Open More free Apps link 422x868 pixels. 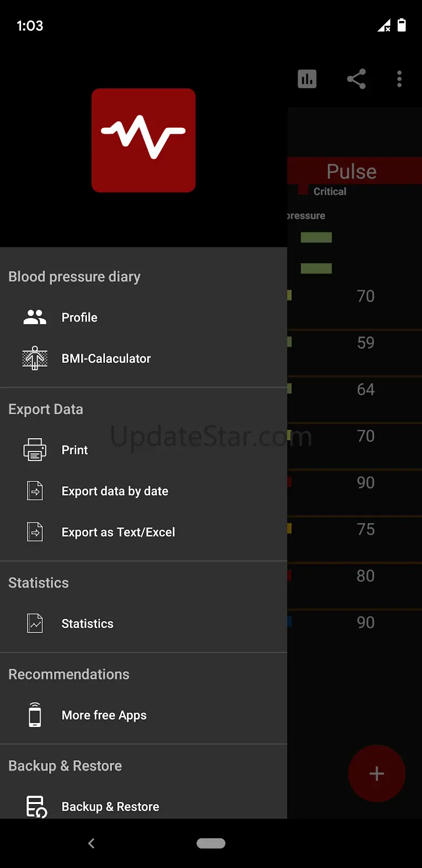[104, 715]
